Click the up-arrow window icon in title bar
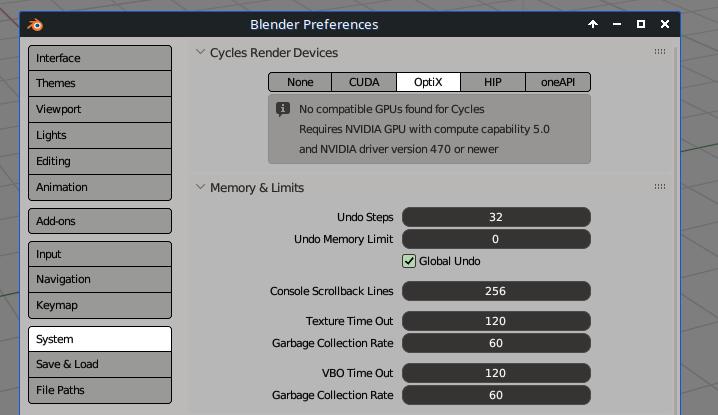The height and width of the screenshot is (415, 718). [593, 24]
